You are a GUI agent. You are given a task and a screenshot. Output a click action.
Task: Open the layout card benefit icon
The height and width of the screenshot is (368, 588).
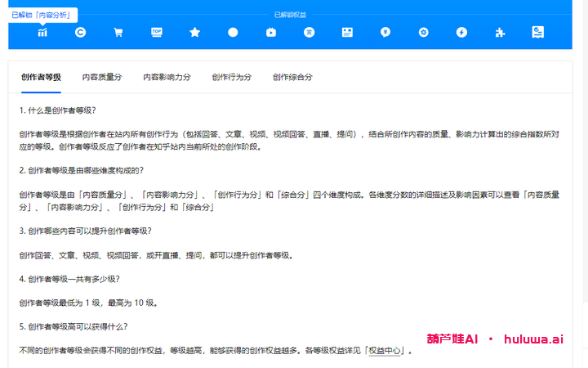(347, 33)
